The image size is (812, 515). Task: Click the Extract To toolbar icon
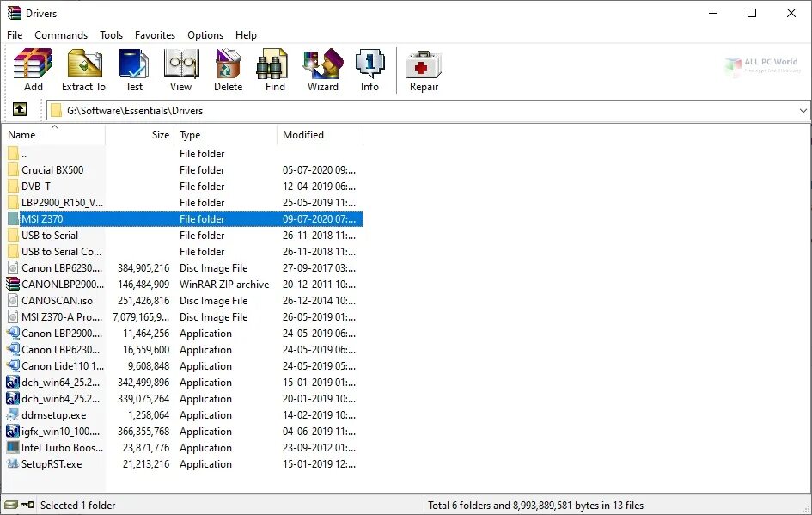84,64
